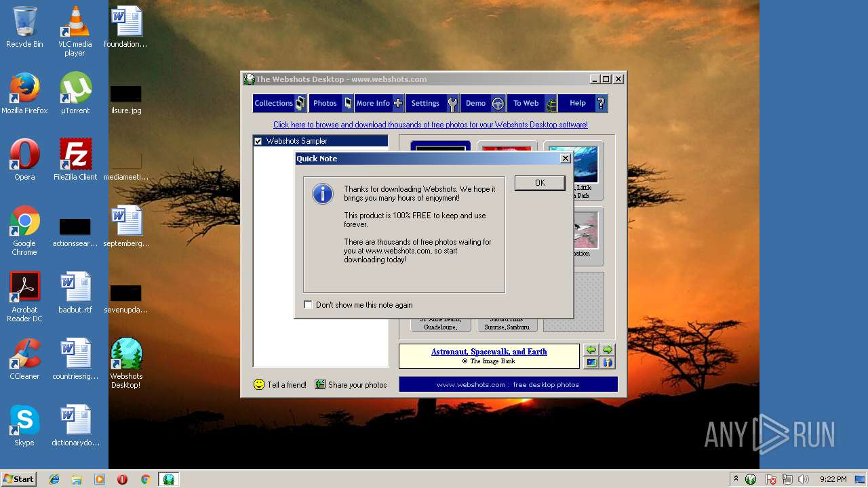This screenshot has height=488, width=868.
Task: Open the Start menu
Action: pyautogui.click(x=18, y=479)
